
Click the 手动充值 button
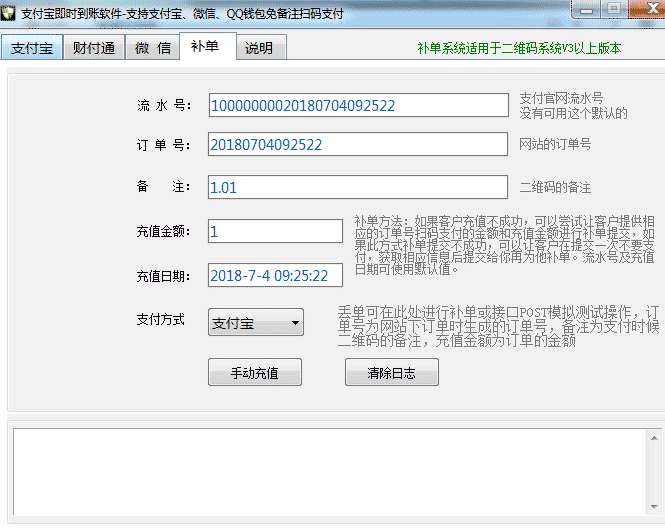[x=255, y=372]
